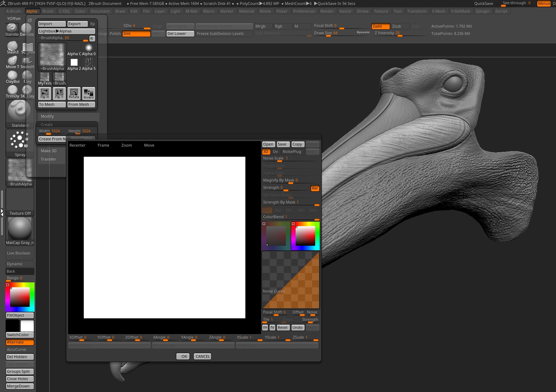556x392 pixels.
Task: Open the Brush menu
Action: pos(48,11)
